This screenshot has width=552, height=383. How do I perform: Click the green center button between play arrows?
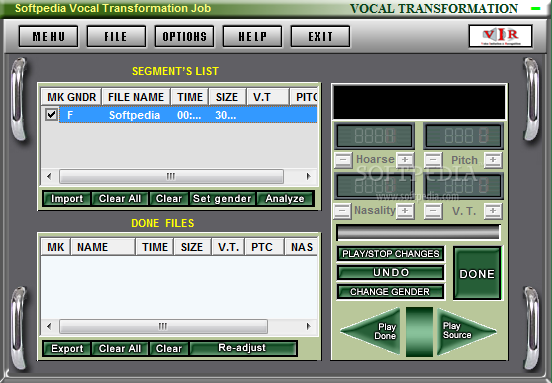coord(419,332)
